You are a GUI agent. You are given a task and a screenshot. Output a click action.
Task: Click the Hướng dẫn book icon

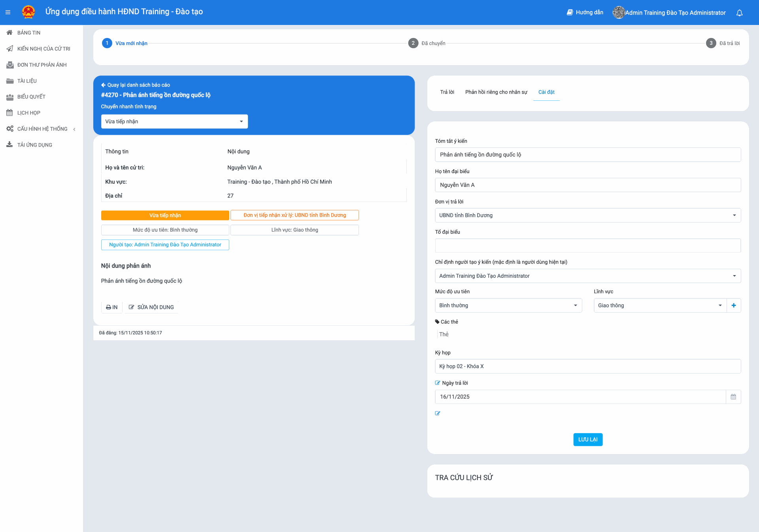point(570,12)
